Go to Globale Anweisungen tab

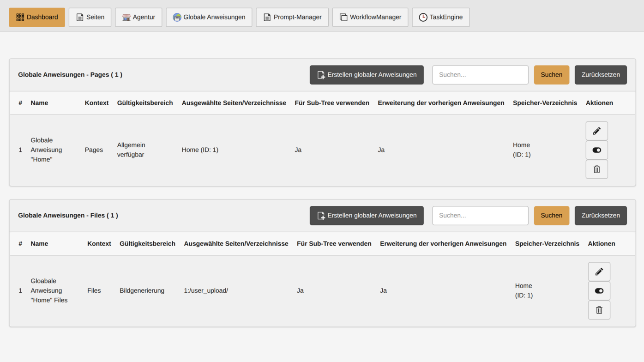(x=209, y=17)
